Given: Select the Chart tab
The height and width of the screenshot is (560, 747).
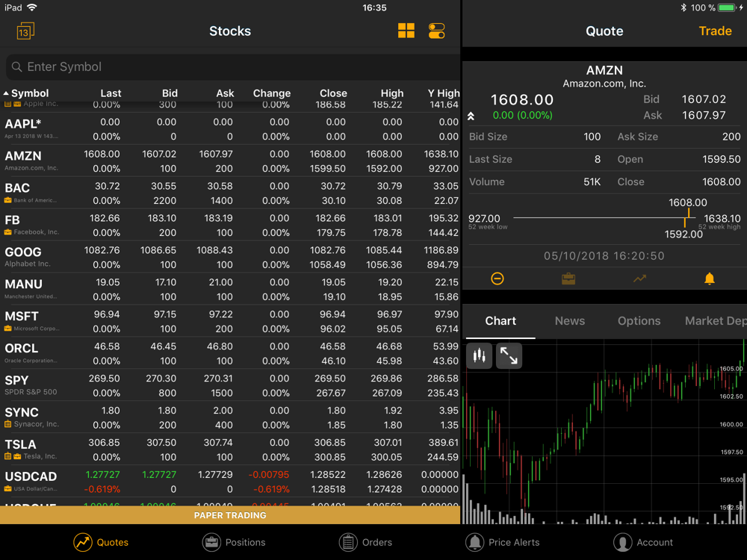Looking at the screenshot, I should [500, 321].
